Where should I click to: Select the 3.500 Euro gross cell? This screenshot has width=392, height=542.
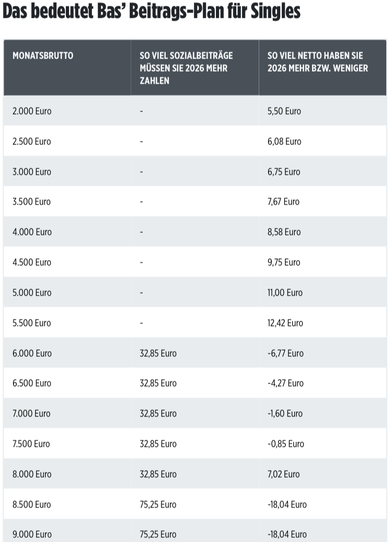click(x=32, y=202)
